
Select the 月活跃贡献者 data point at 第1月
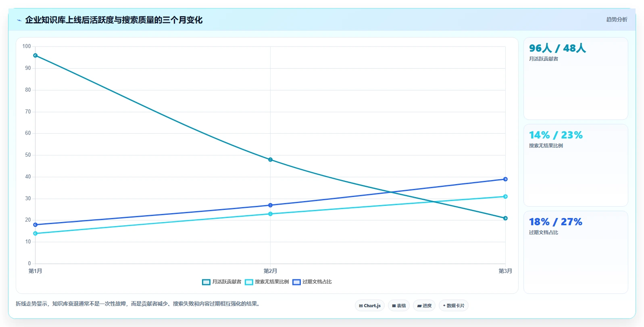pos(35,56)
